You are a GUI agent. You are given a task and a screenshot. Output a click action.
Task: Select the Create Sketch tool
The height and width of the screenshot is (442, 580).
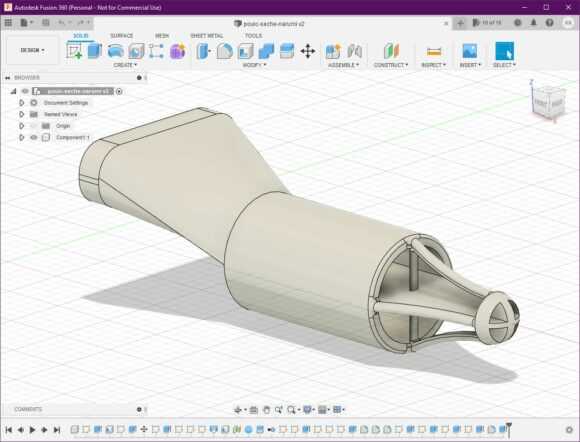[74, 50]
